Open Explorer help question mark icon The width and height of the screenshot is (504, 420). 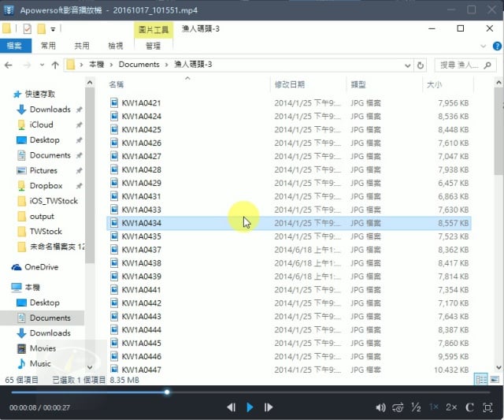[497, 46]
